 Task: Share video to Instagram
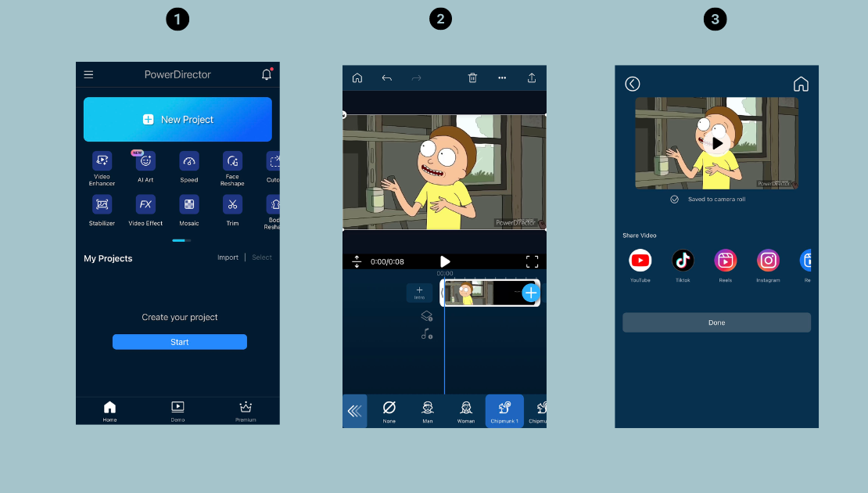click(769, 265)
